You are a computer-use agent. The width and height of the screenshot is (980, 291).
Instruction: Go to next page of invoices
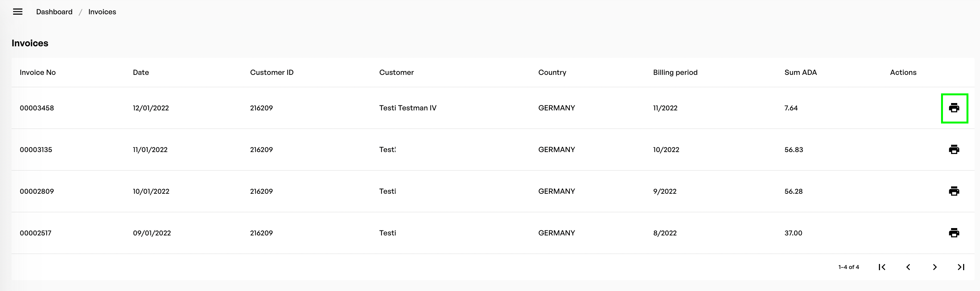tap(934, 267)
